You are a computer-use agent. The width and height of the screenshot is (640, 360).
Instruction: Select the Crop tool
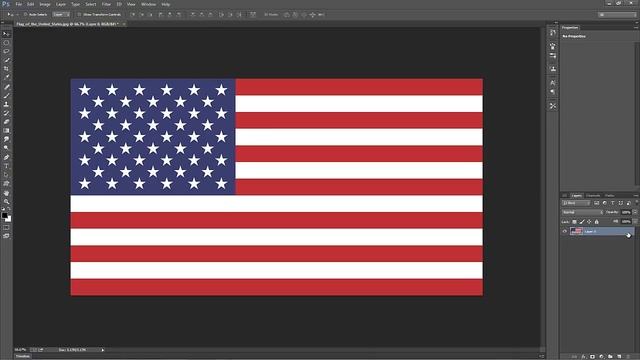[x=6, y=69]
